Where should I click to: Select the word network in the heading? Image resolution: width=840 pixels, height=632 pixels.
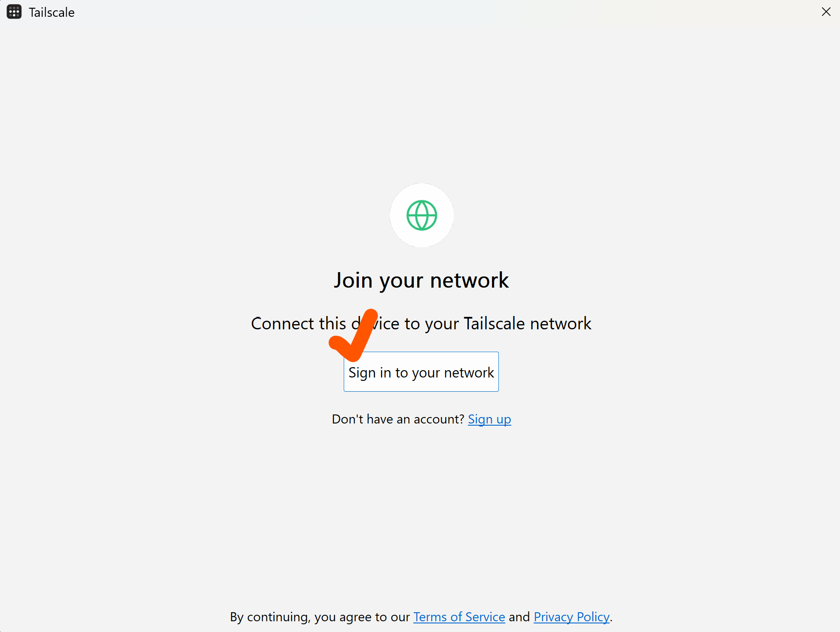(x=470, y=280)
